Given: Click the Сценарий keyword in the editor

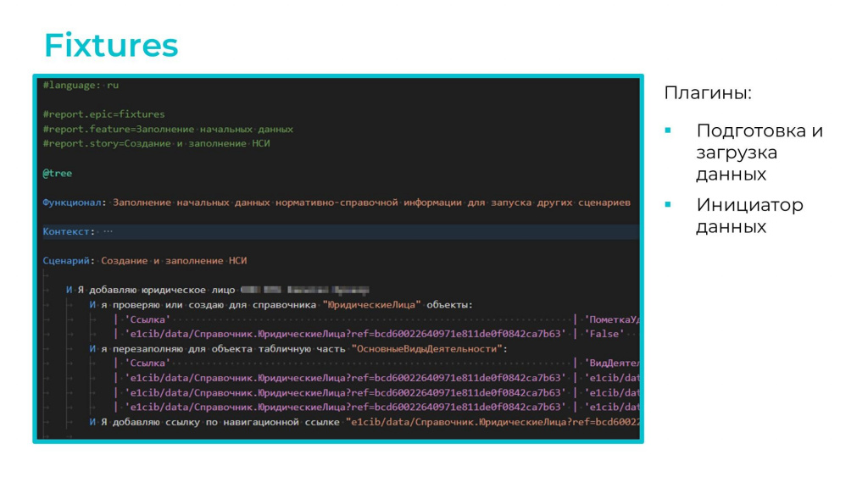Looking at the screenshot, I should [x=70, y=261].
